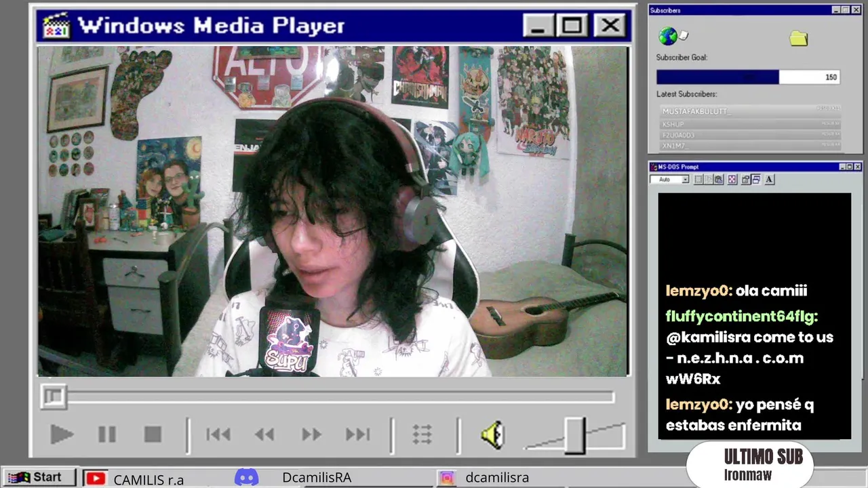Click username fluffycontinent64flg in chat
868x488 pixels.
pyautogui.click(x=741, y=316)
